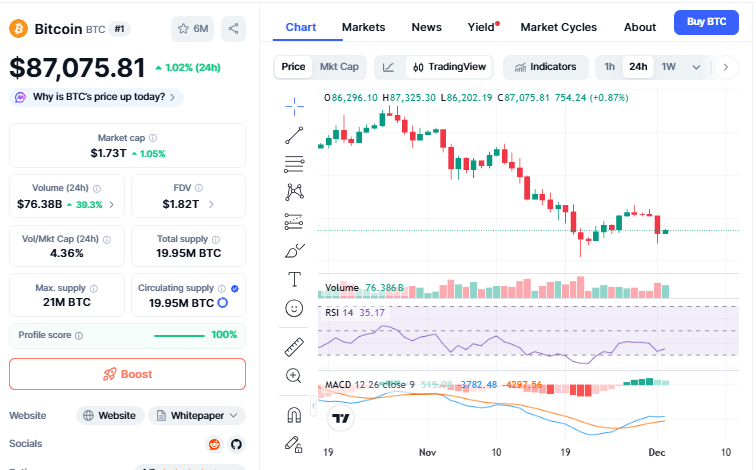Viewport: 756px width, 470px height.
Task: Activate the ruler measure tool
Action: pos(294,347)
